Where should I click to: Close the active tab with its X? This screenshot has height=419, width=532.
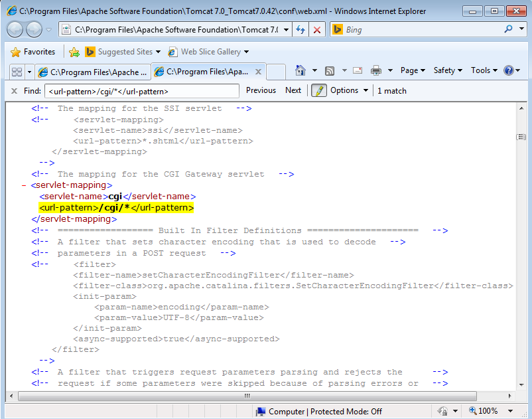(258, 72)
